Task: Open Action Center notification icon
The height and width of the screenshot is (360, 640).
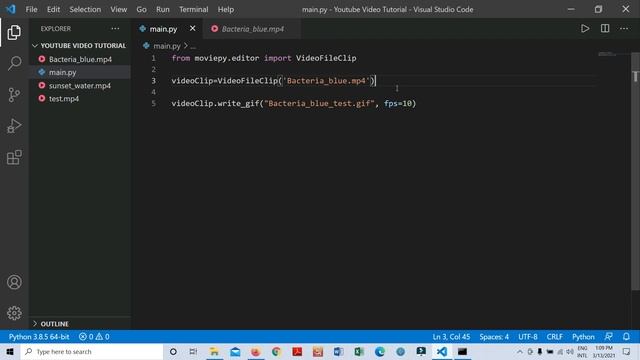Action: pos(627,351)
